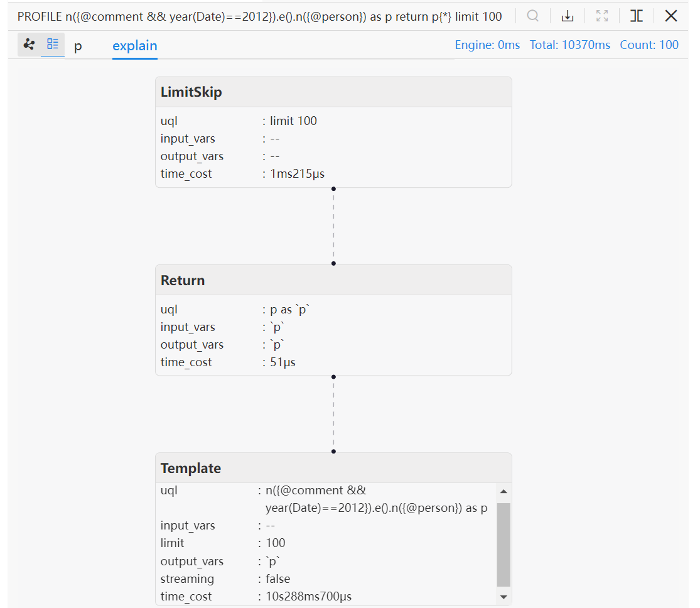Select the explain tab

point(134,46)
